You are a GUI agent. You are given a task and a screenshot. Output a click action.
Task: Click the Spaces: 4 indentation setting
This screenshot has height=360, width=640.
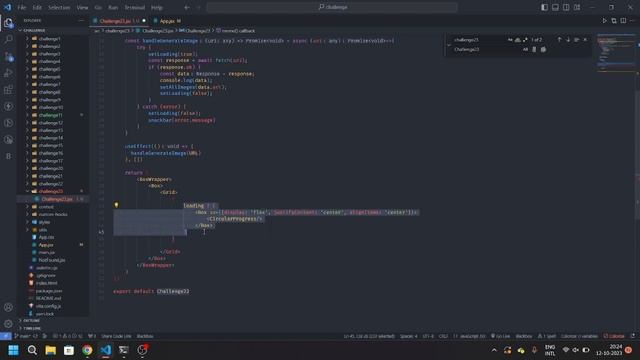pyautogui.click(x=409, y=336)
